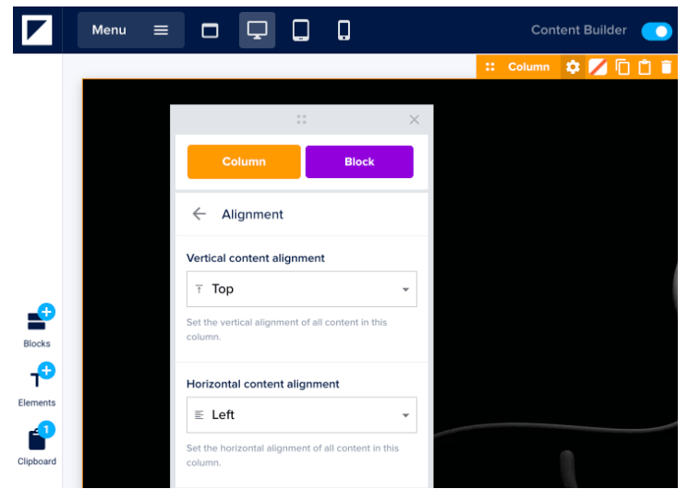Click the column style slash icon
The image size is (688, 501).
(597, 67)
